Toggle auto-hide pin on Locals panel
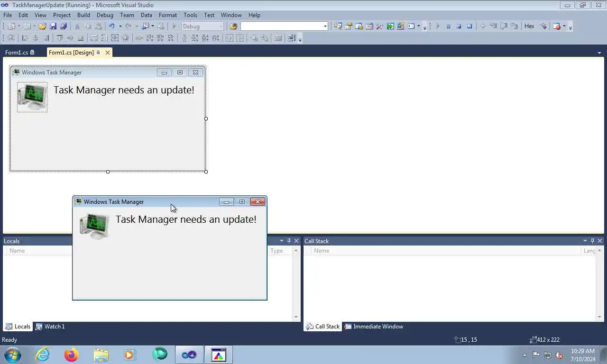607x364 pixels. (x=289, y=241)
